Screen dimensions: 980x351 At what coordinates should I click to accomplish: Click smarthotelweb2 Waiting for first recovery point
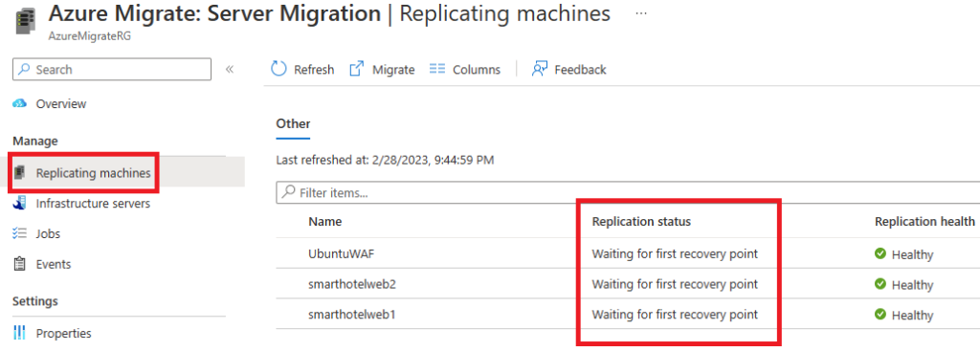pyautogui.click(x=675, y=284)
